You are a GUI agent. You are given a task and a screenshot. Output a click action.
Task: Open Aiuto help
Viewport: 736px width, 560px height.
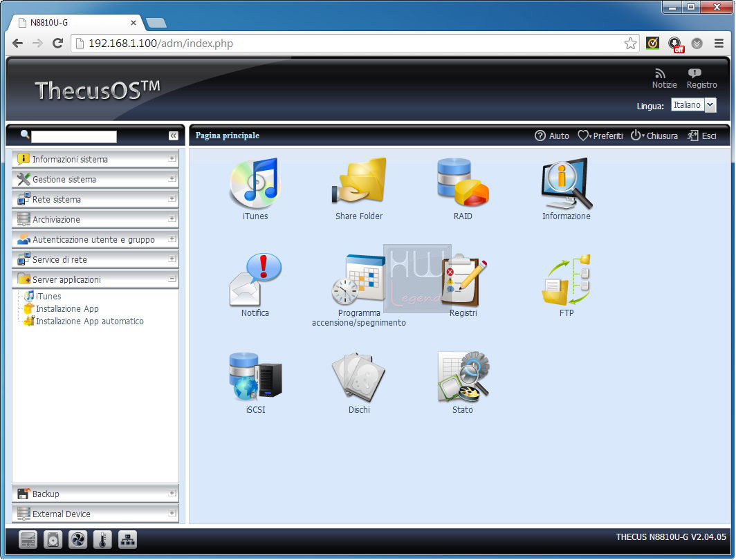[x=552, y=136]
